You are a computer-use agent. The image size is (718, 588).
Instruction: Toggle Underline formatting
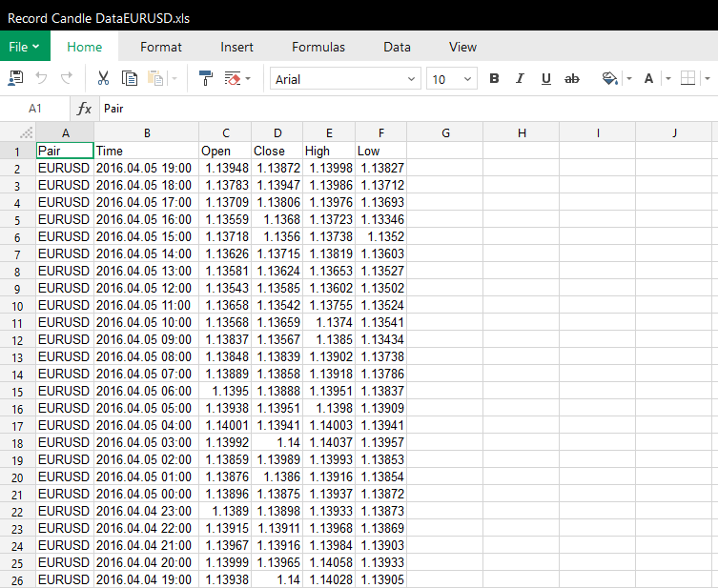click(x=546, y=79)
